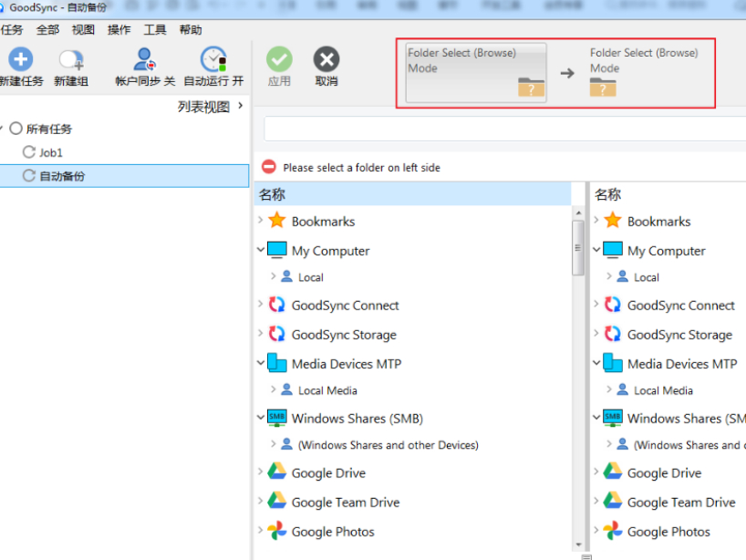Open the 工具 menu
The height and width of the screenshot is (560, 746).
(155, 30)
